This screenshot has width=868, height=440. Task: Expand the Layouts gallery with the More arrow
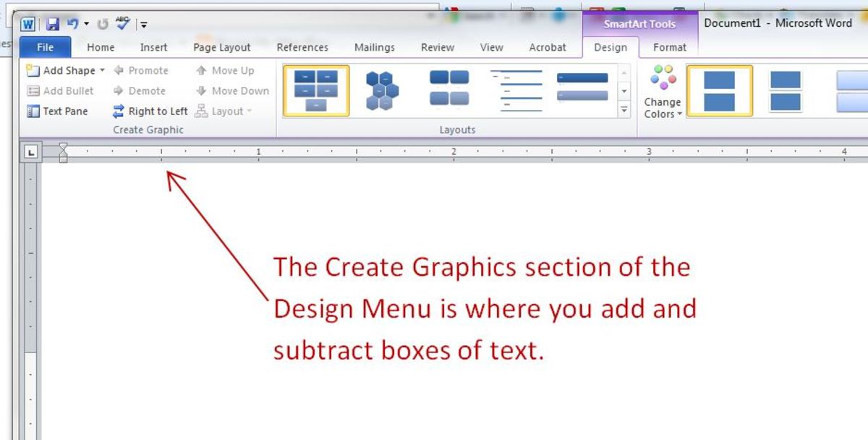624,110
